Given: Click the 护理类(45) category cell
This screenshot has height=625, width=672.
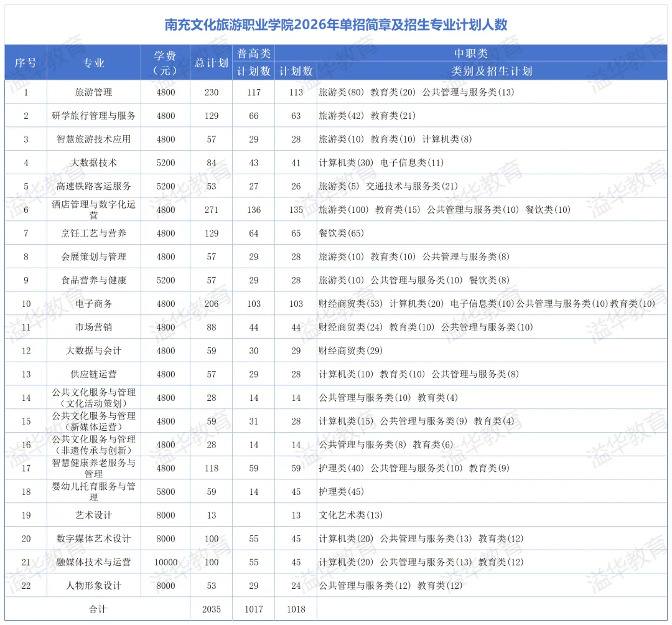Looking at the screenshot, I should 492,492.
